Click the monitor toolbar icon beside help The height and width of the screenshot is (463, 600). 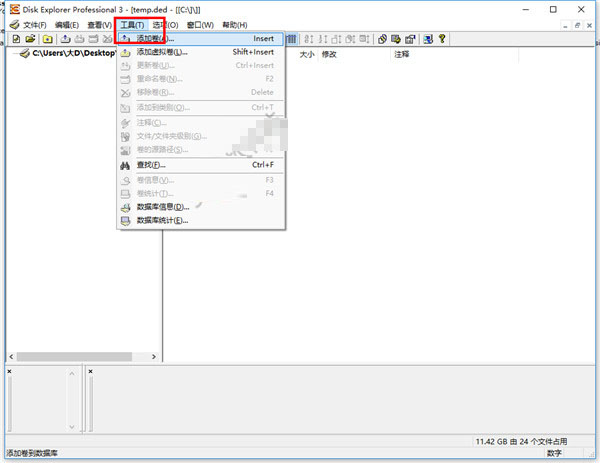[x=428, y=39]
